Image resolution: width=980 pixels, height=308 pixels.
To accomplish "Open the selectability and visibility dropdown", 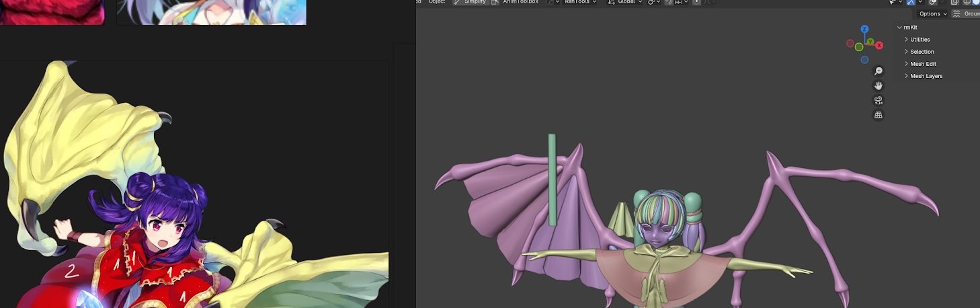I will click(x=895, y=2).
